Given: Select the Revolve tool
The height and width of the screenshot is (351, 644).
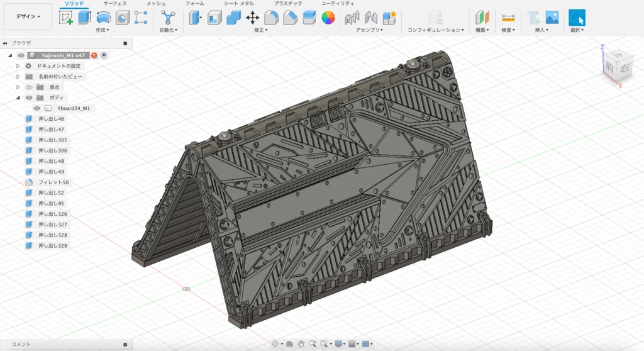Looking at the screenshot, I should 104,18.
